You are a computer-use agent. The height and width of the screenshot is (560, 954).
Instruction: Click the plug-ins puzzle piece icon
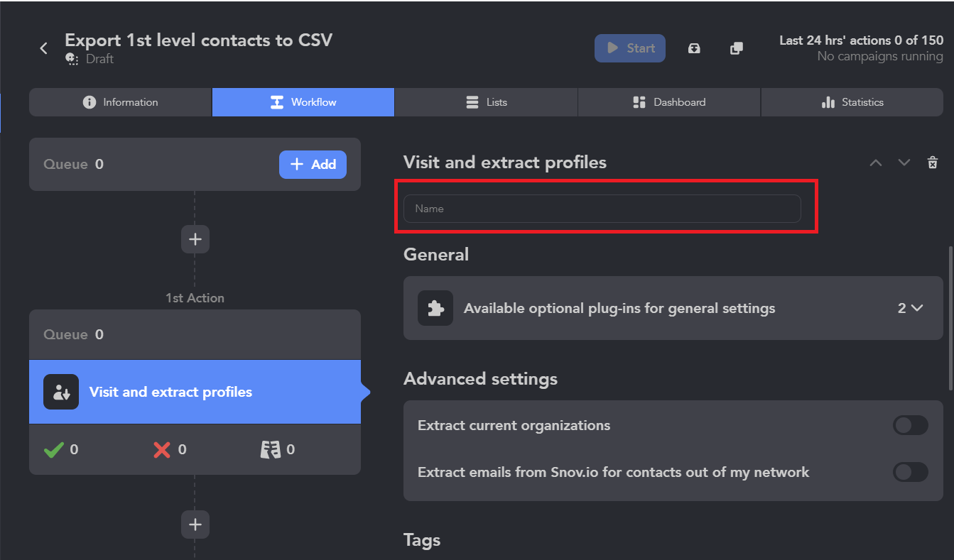coord(435,308)
